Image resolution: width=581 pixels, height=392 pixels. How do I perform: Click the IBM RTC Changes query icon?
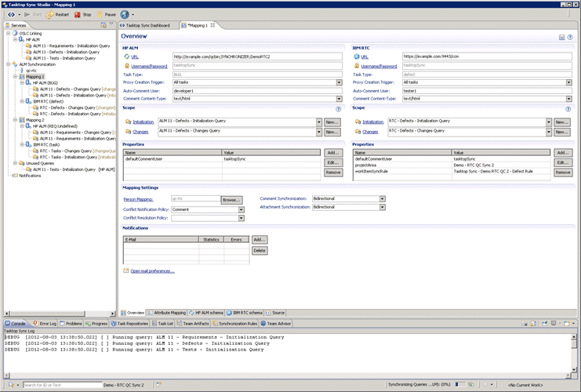(x=358, y=132)
